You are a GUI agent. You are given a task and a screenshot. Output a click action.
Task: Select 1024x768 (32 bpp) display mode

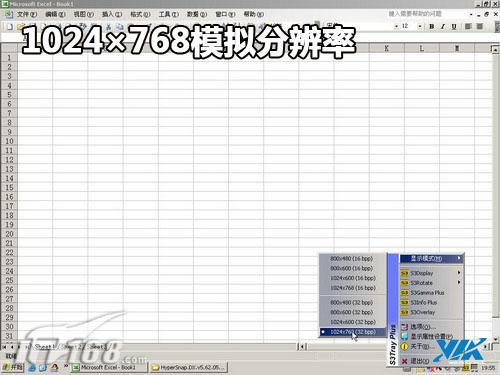tap(352, 332)
